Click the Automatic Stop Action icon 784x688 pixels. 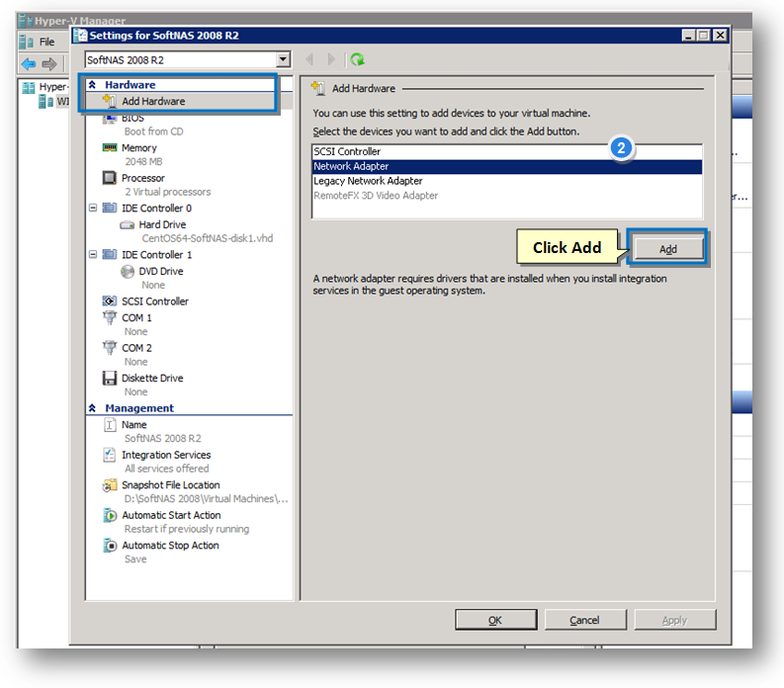(x=110, y=545)
